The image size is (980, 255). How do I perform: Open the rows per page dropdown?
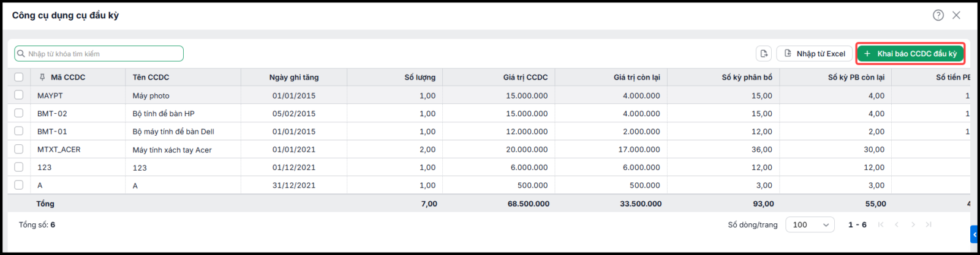[810, 224]
